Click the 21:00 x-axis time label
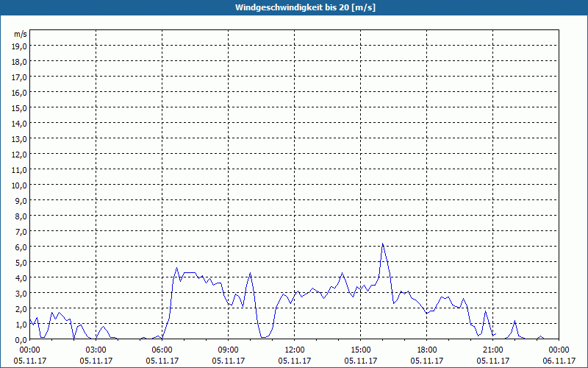The height and width of the screenshot is (368, 588). (x=492, y=350)
